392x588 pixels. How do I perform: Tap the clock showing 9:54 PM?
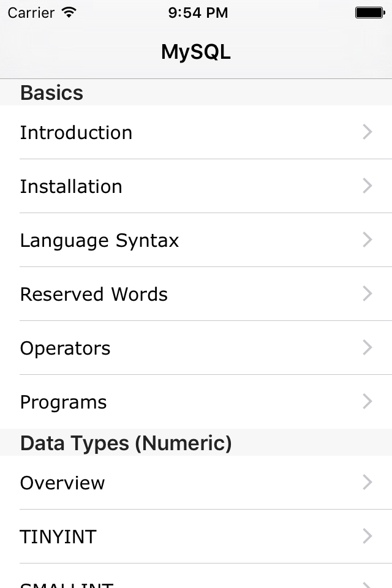tap(198, 12)
